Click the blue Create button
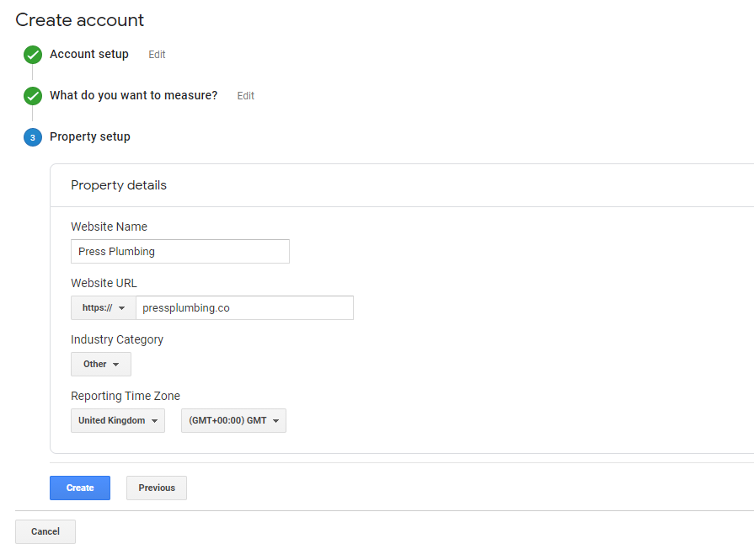The width and height of the screenshot is (754, 560). tap(80, 488)
